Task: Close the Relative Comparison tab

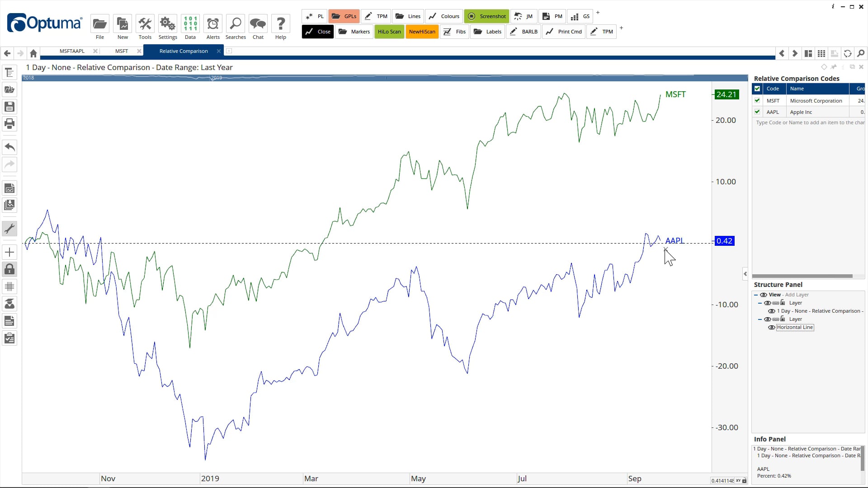Action: click(x=219, y=51)
